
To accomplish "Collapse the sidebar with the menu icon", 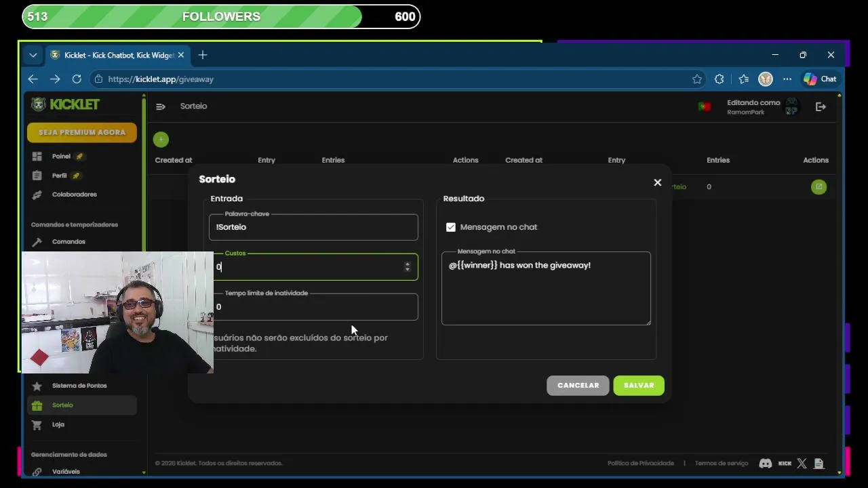I will [161, 106].
